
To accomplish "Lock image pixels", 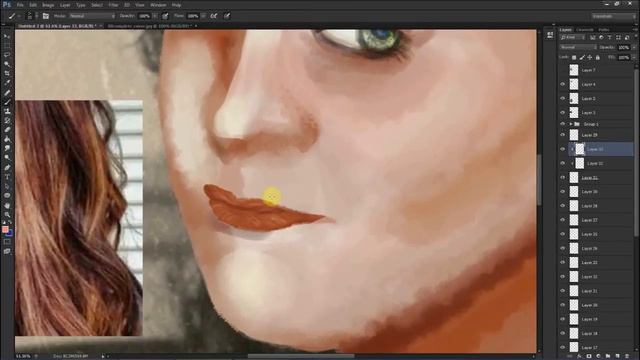I will point(582,58).
